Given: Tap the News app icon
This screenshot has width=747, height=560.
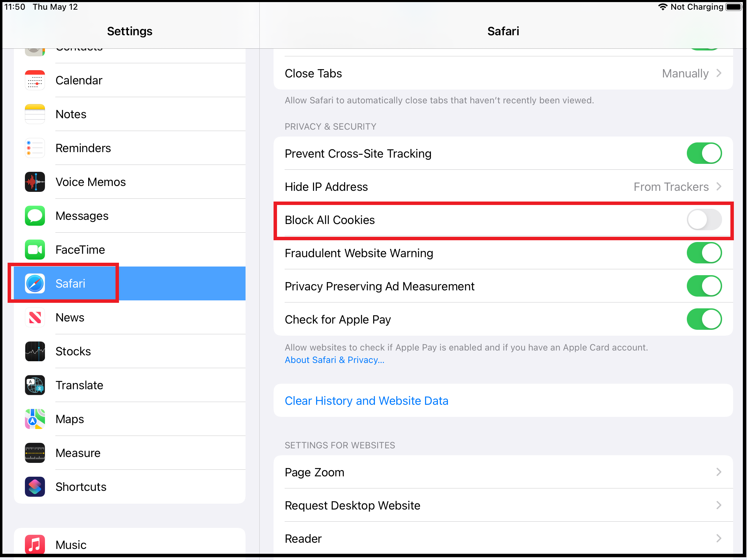Looking at the screenshot, I should click(x=35, y=317).
